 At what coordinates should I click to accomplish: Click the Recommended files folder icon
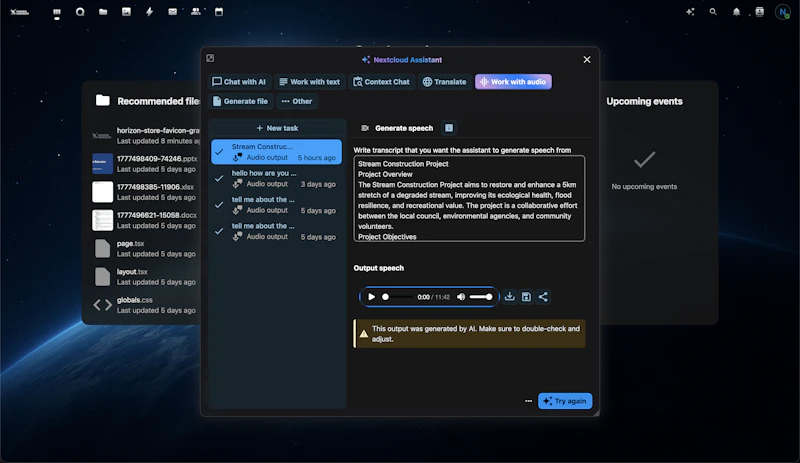(x=103, y=101)
